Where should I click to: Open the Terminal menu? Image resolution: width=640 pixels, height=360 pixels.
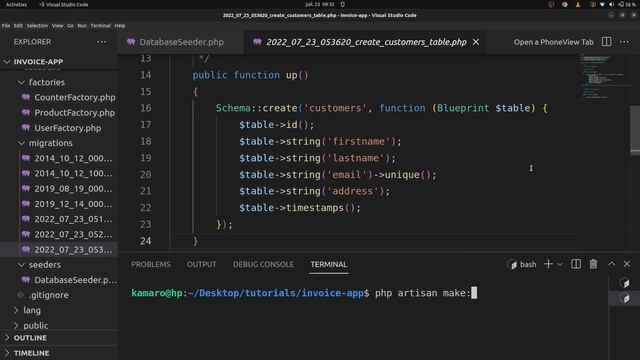click(x=100, y=25)
